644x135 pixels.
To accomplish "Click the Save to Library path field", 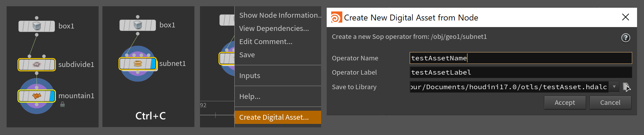I will (510, 87).
